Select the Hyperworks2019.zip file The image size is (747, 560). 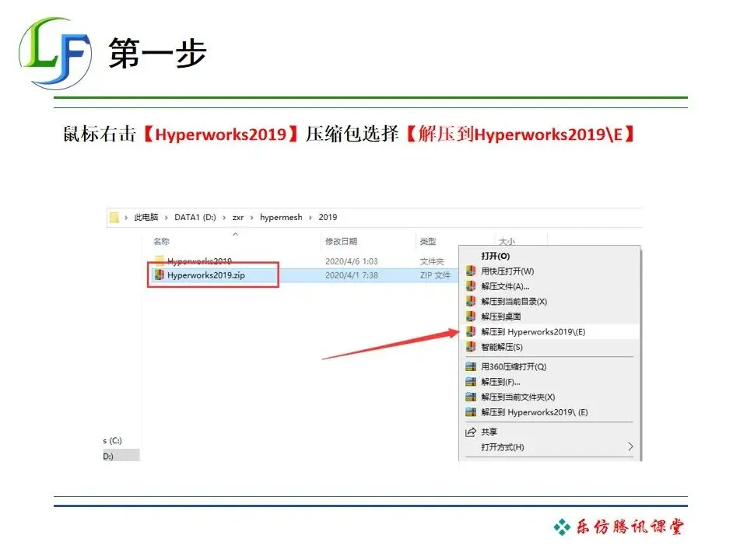click(x=205, y=275)
